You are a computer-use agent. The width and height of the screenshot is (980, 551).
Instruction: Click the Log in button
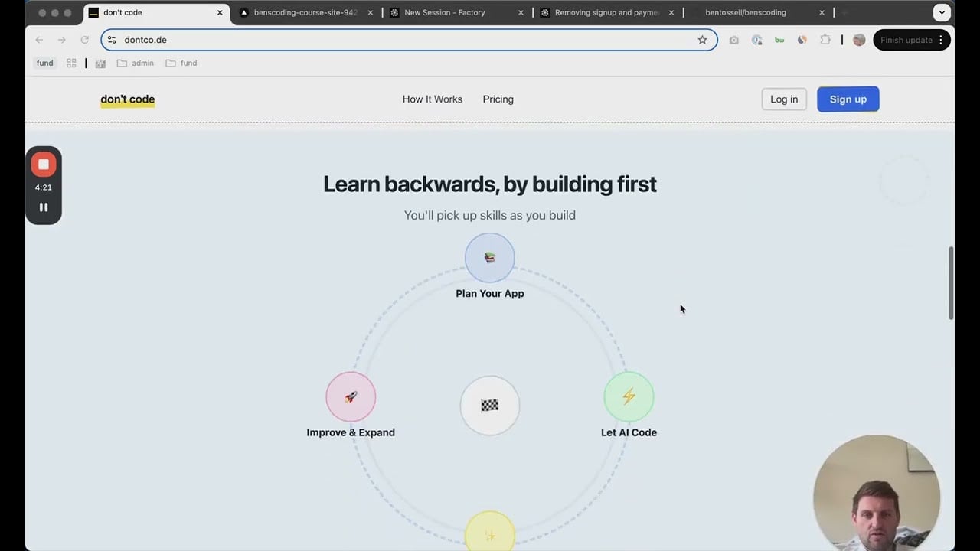point(784,99)
